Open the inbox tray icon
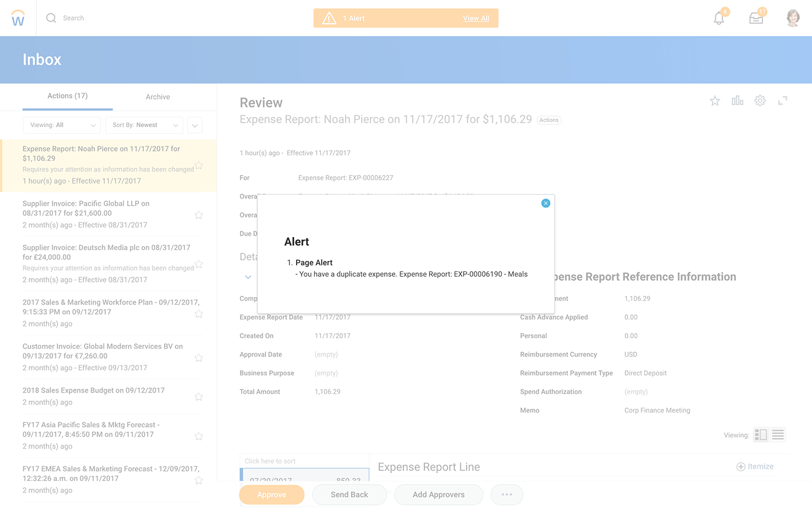The height and width of the screenshot is (508, 812). tap(756, 18)
